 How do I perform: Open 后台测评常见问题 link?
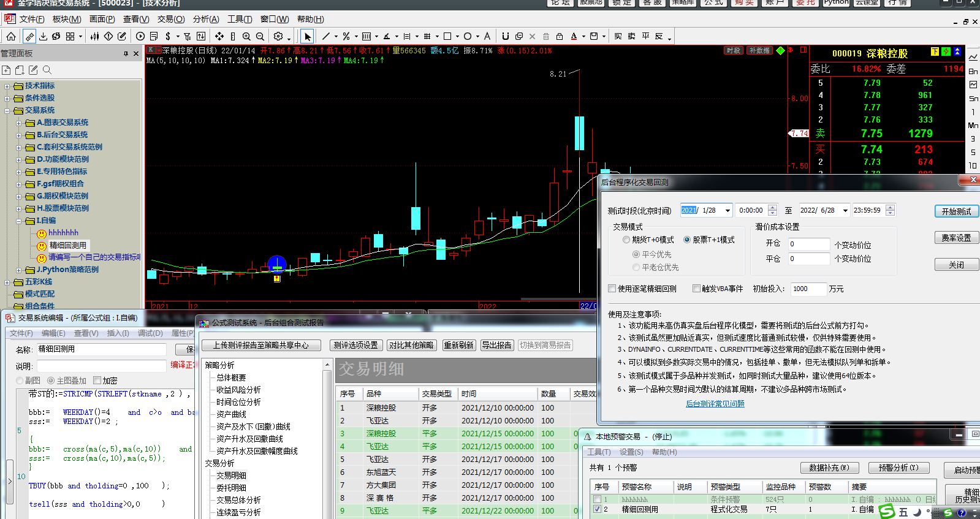[x=715, y=404]
